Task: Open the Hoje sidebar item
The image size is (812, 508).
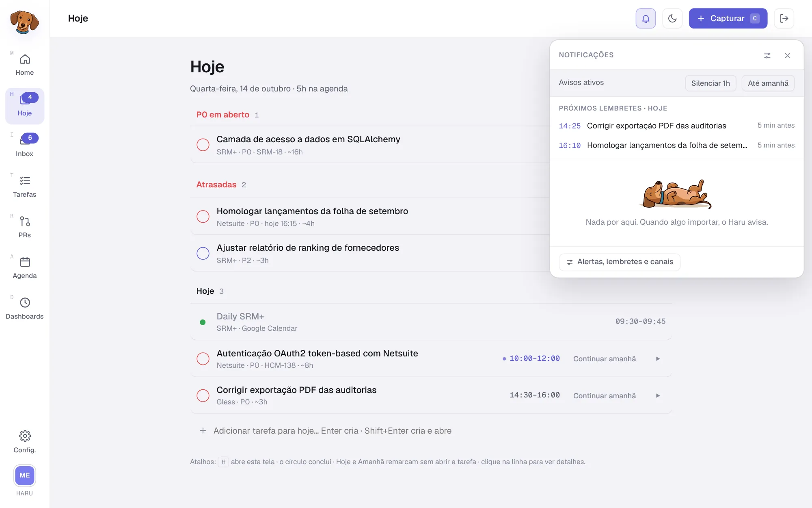Action: [24, 106]
